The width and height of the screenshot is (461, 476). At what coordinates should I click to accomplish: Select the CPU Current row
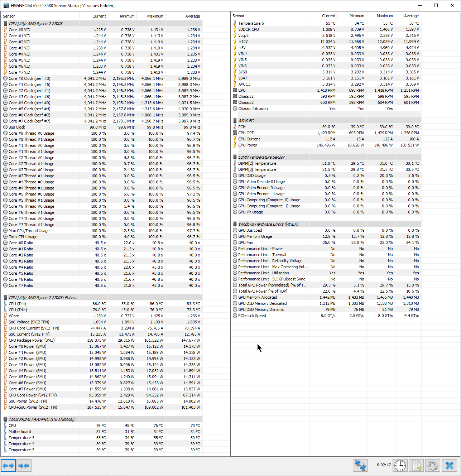coord(326,139)
